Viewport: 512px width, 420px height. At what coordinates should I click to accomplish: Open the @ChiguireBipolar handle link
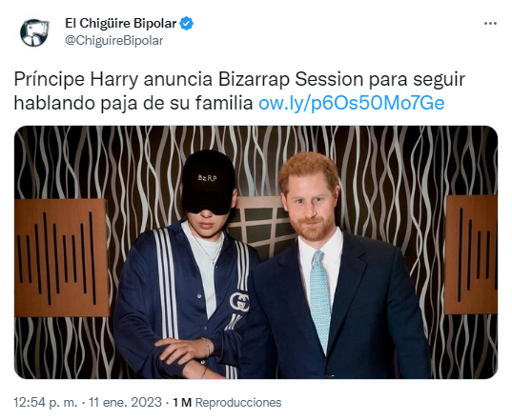pyautogui.click(x=114, y=41)
